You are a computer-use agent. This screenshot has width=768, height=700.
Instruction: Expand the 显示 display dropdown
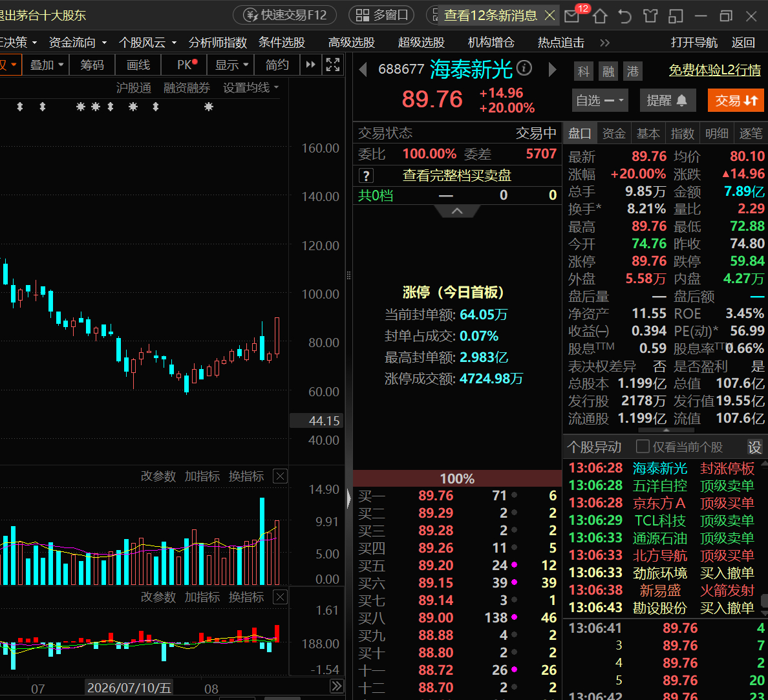coord(231,65)
